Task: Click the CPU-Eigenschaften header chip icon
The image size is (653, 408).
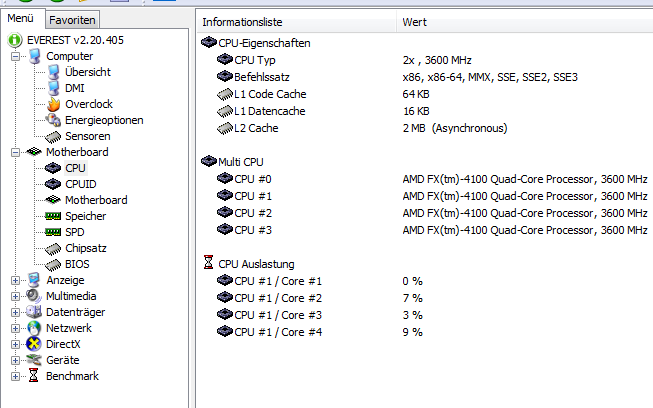Action: coord(209,42)
